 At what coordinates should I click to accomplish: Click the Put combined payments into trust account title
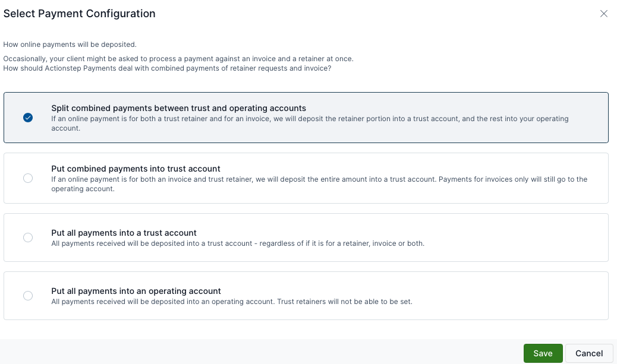coord(136,169)
